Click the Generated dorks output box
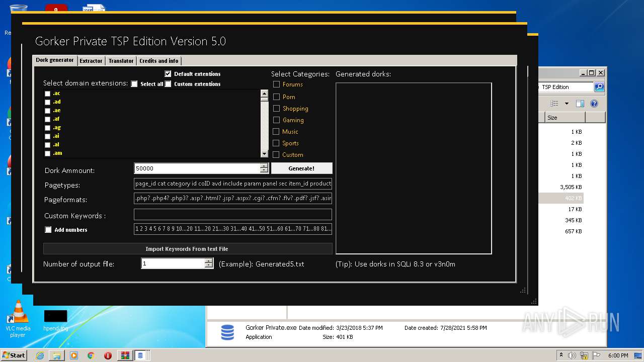 pos(414,168)
